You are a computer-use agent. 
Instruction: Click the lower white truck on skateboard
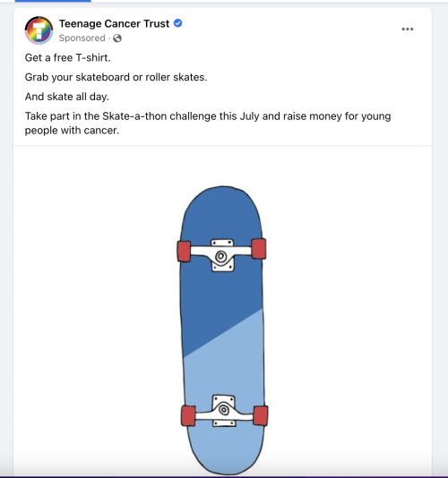224,411
